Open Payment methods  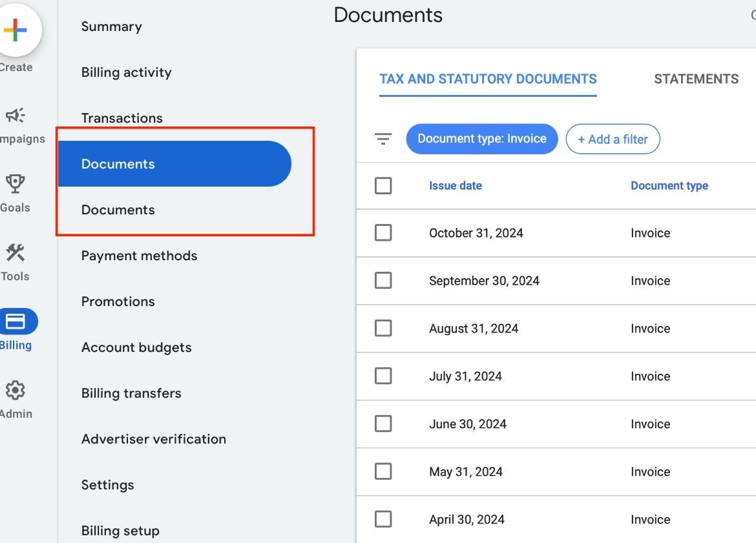coord(140,256)
